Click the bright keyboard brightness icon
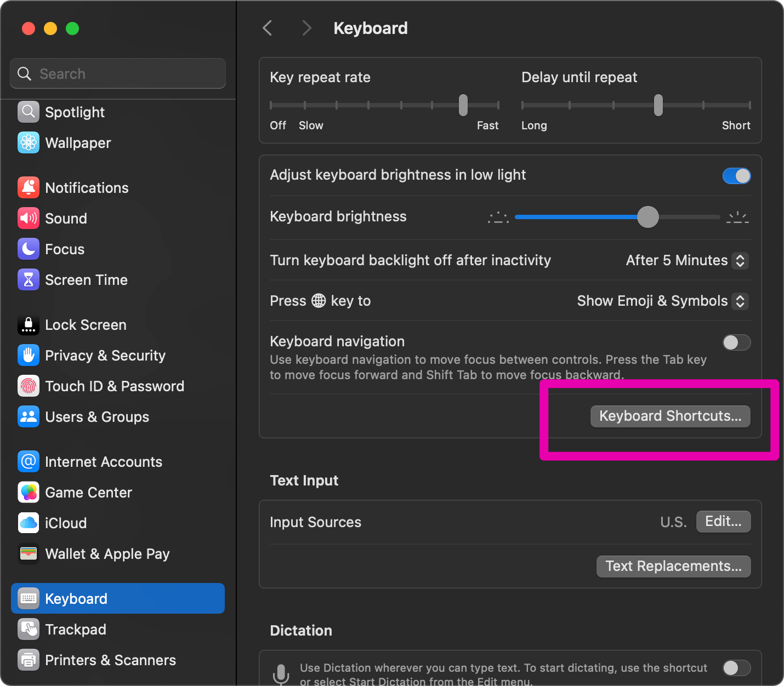The height and width of the screenshot is (686, 784). click(x=738, y=218)
